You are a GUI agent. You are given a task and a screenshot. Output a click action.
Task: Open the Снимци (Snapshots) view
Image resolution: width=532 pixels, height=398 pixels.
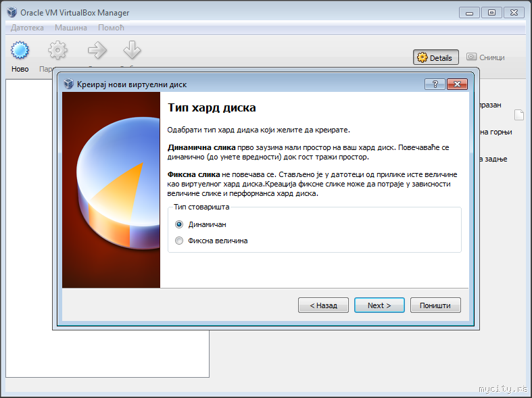pyautogui.click(x=485, y=57)
